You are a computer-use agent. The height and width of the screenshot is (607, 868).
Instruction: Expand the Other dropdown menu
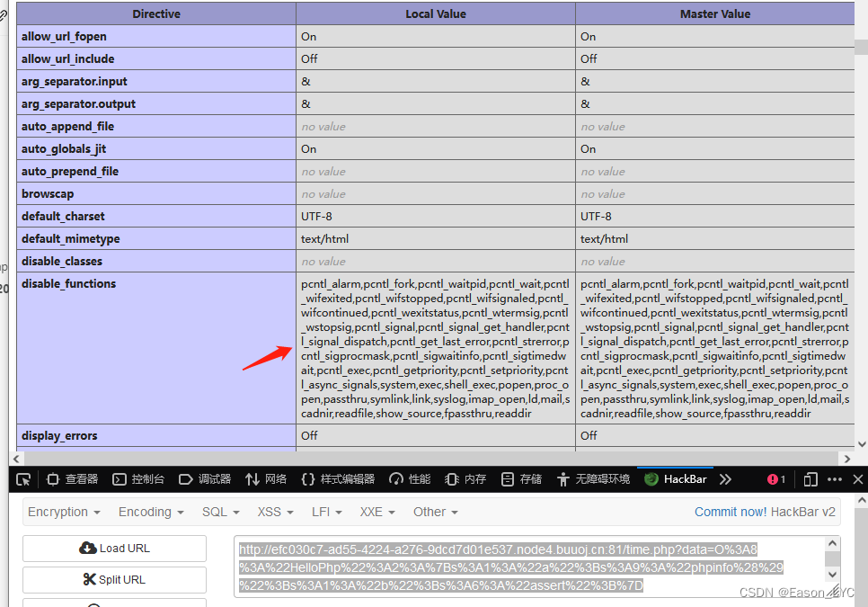436,512
